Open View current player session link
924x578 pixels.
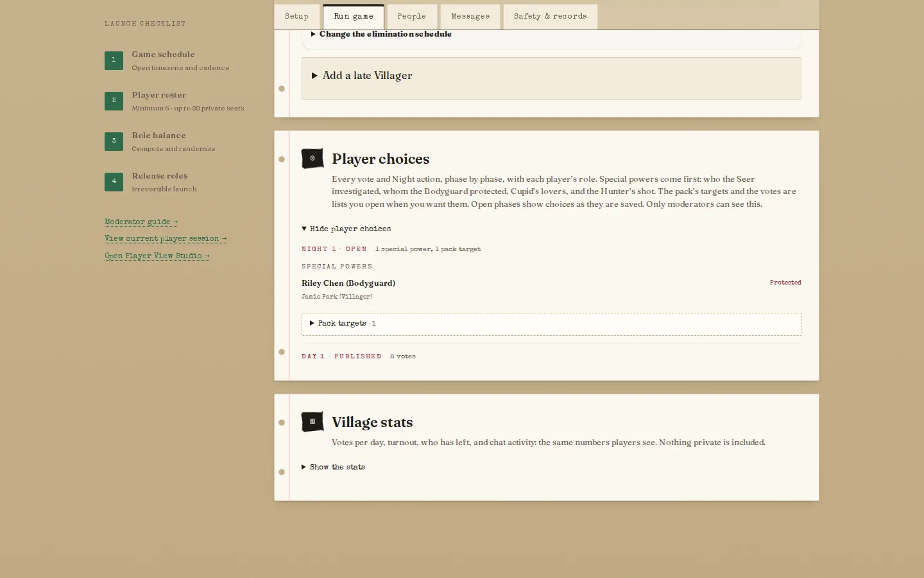[166, 238]
